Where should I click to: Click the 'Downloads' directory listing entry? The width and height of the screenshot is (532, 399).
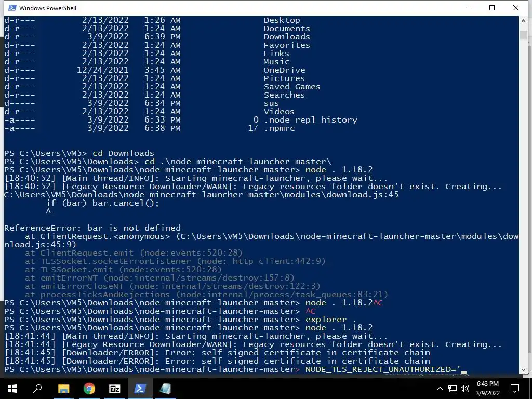[287, 37]
